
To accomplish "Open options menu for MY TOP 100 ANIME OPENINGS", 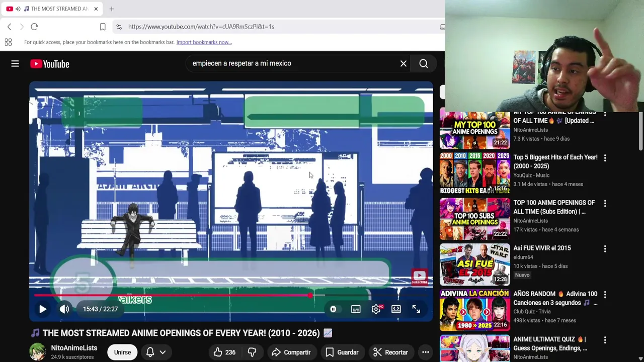I will tap(605, 114).
